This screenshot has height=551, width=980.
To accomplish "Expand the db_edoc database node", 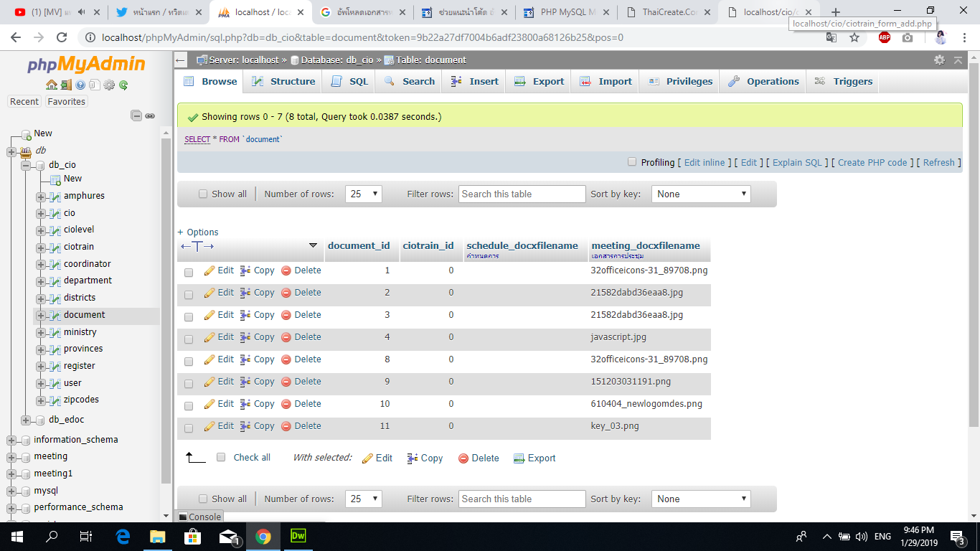I will click(x=27, y=420).
